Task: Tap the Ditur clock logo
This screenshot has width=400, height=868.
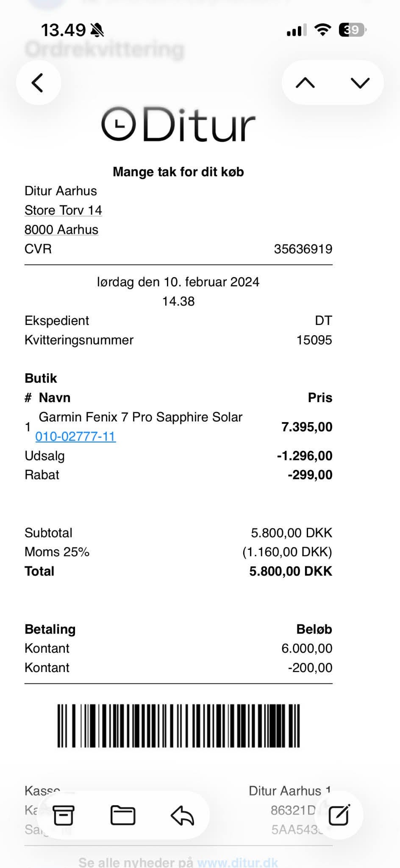Action: tap(119, 124)
